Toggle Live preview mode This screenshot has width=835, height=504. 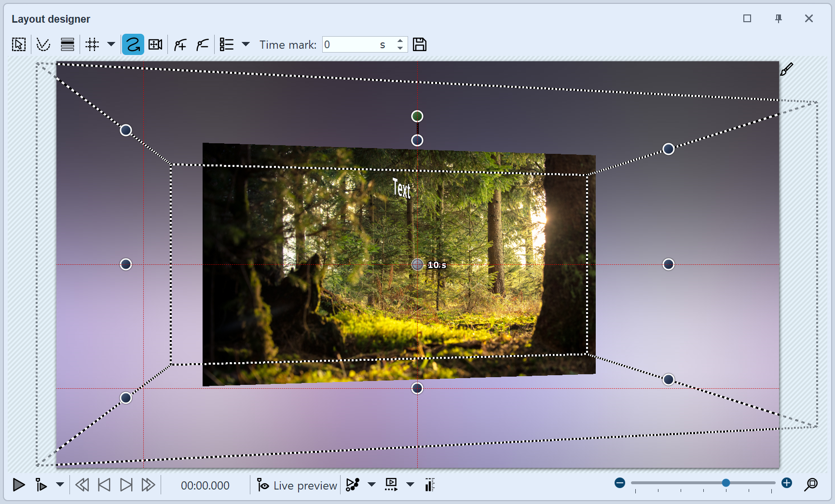click(x=296, y=485)
